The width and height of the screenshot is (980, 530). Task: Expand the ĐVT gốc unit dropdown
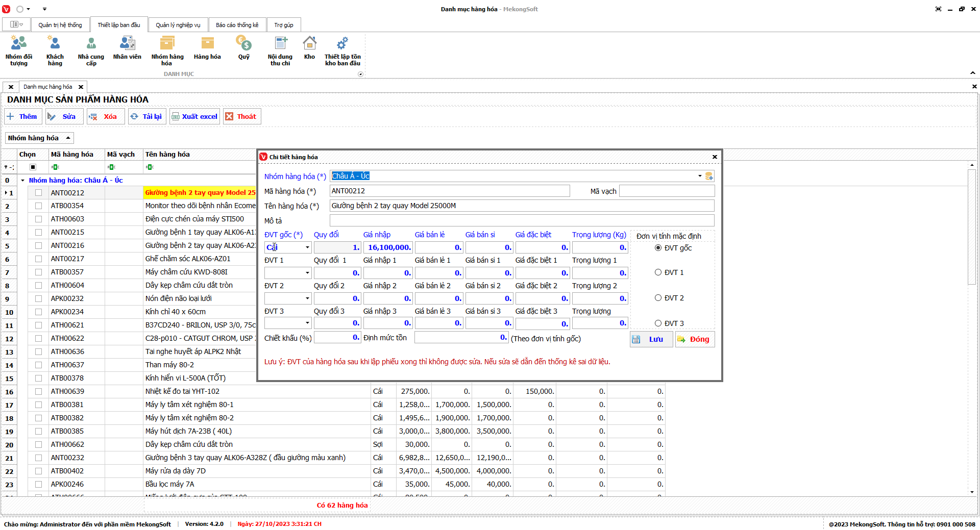[x=307, y=247]
